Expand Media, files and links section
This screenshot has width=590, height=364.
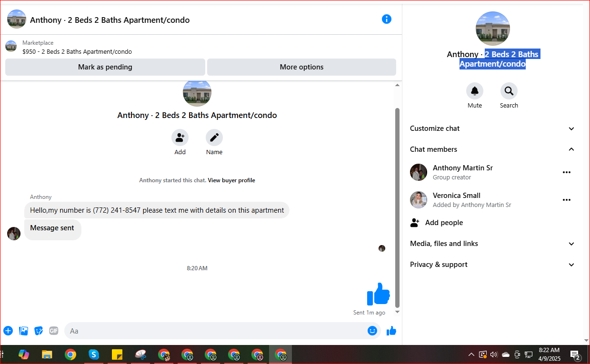(x=493, y=244)
